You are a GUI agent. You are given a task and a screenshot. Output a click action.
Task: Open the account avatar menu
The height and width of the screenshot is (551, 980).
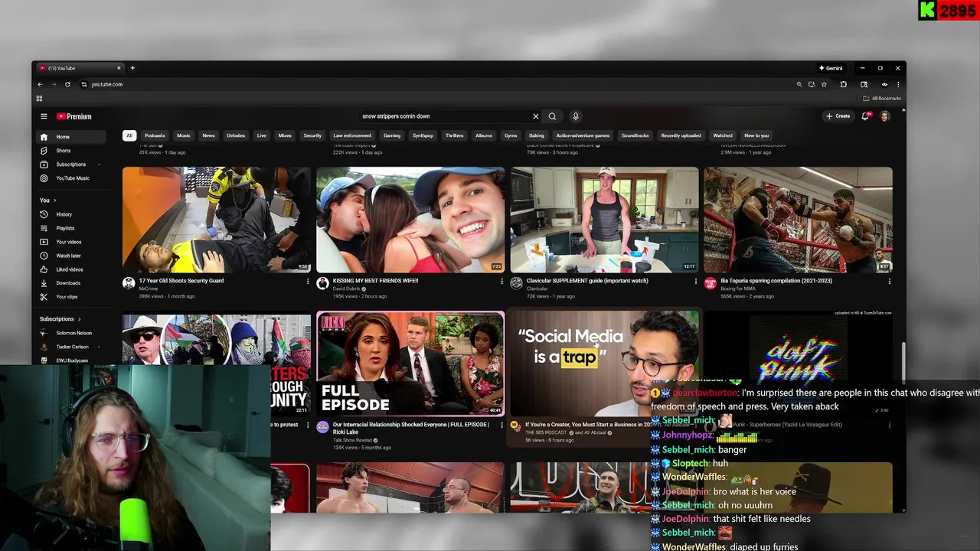884,116
